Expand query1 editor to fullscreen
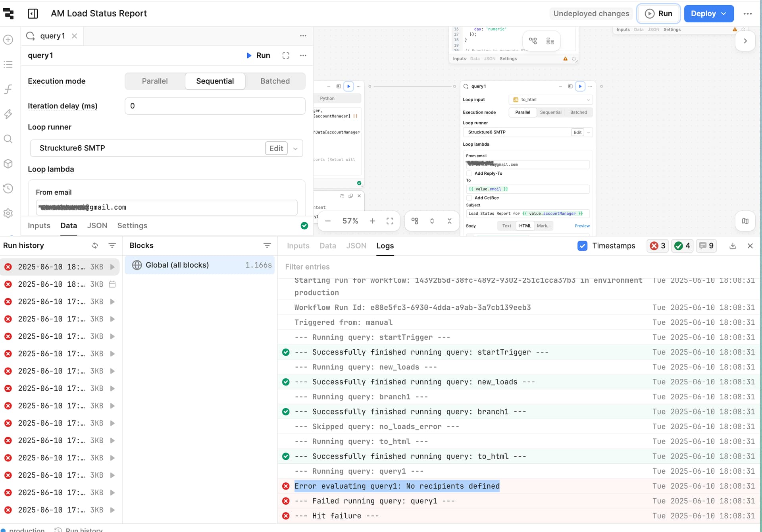The height and width of the screenshot is (532, 762). tap(286, 56)
